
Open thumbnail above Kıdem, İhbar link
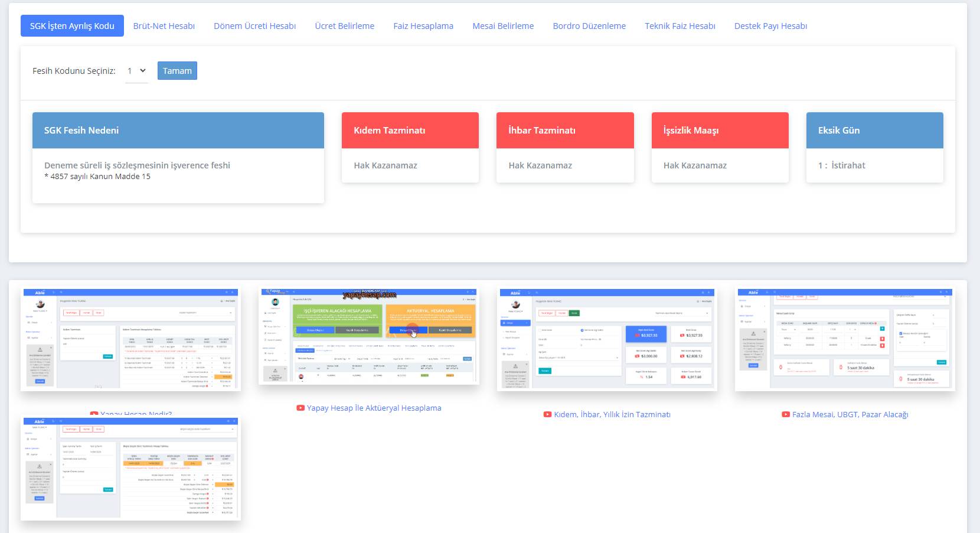[x=607, y=339]
